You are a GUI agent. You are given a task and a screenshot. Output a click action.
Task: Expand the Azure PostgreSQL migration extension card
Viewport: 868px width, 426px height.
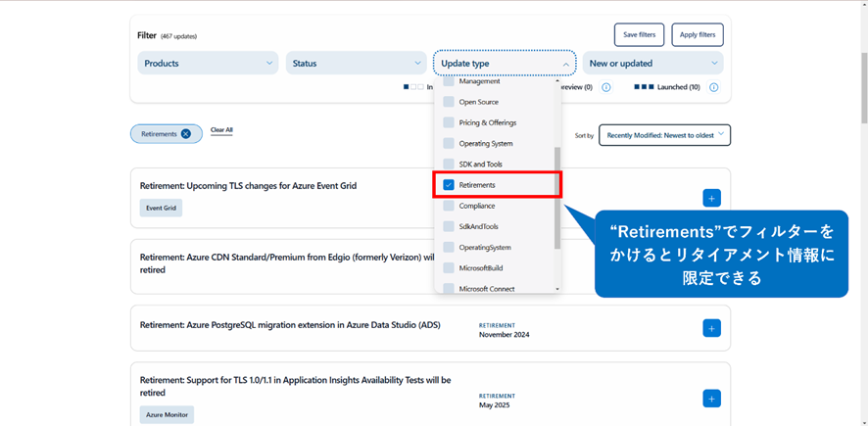pos(712,328)
